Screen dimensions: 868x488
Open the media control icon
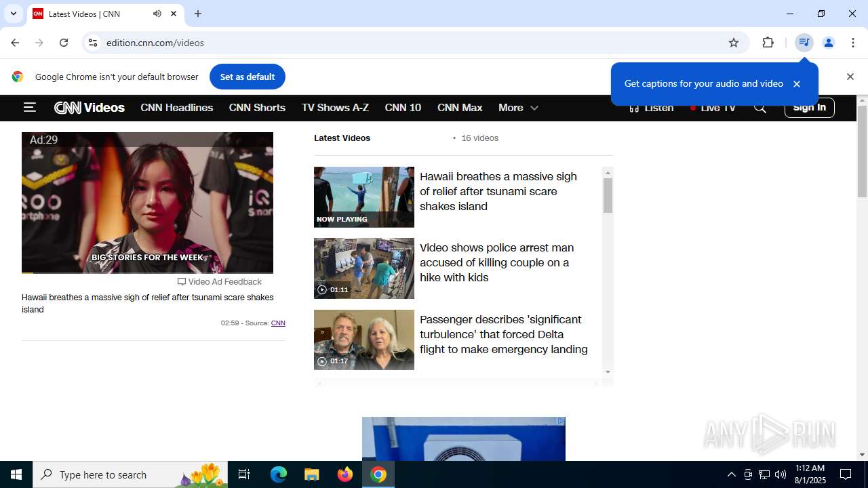click(804, 43)
